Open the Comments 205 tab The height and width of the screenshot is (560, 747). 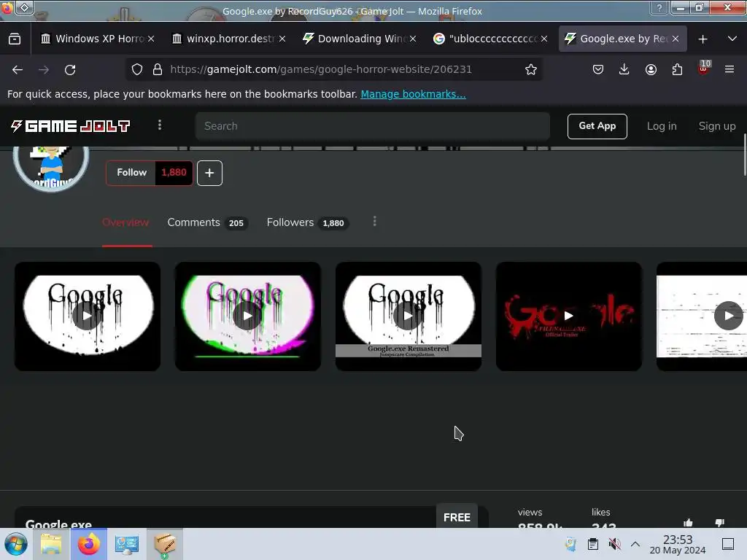coord(208,222)
